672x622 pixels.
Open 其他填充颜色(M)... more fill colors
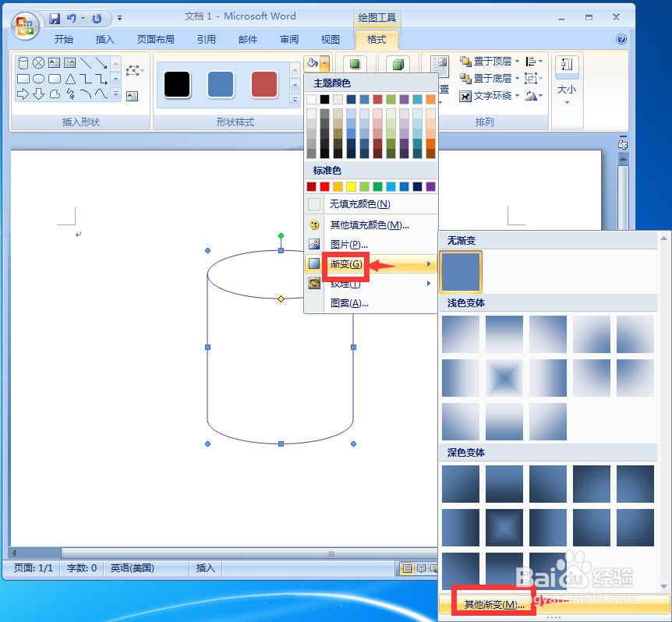click(x=371, y=224)
